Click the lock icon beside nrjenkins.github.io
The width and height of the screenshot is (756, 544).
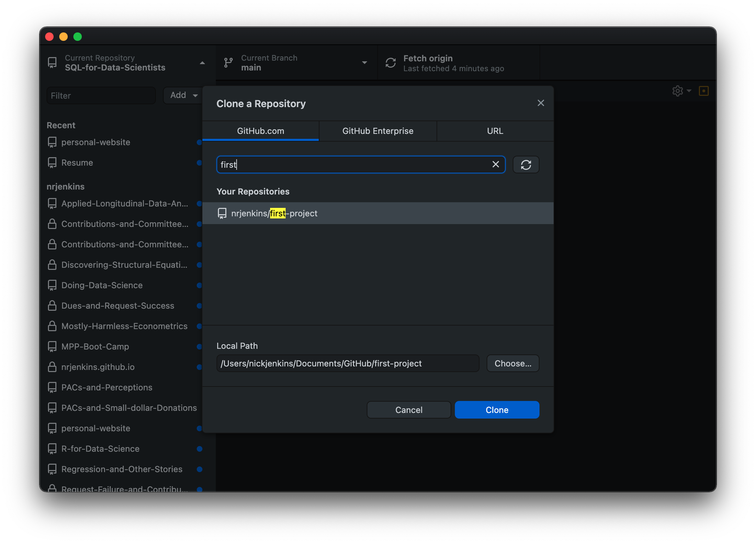52,367
